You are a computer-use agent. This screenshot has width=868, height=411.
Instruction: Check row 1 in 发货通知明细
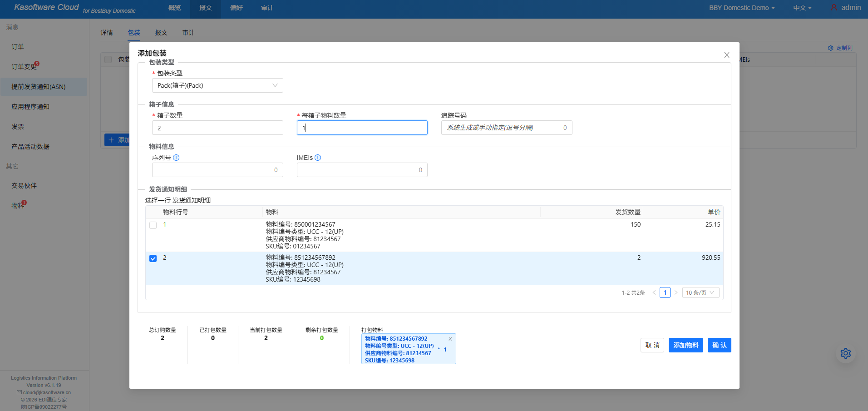(x=153, y=225)
